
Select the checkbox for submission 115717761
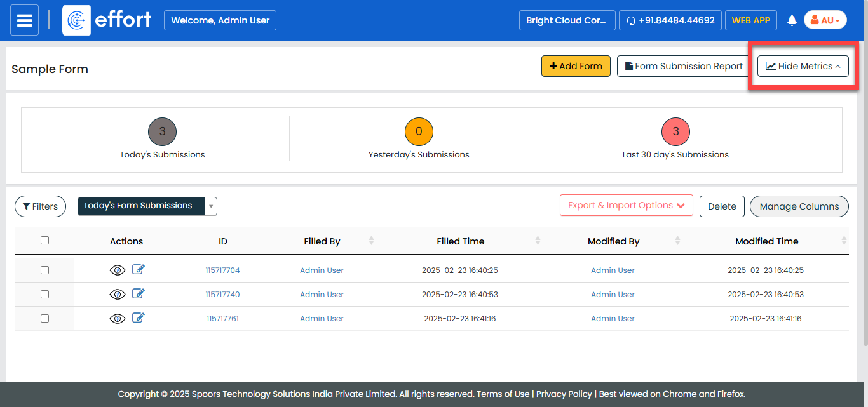(44, 319)
